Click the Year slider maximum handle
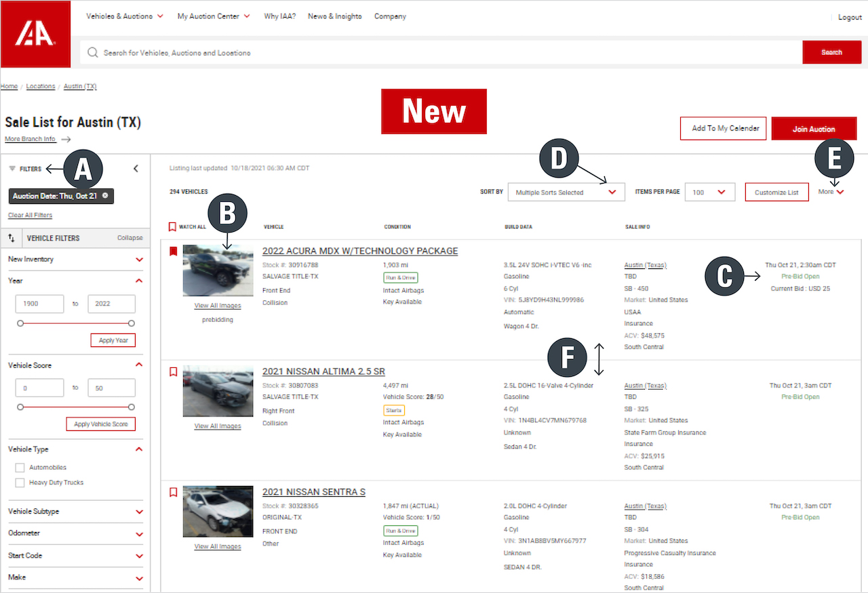 tap(132, 323)
